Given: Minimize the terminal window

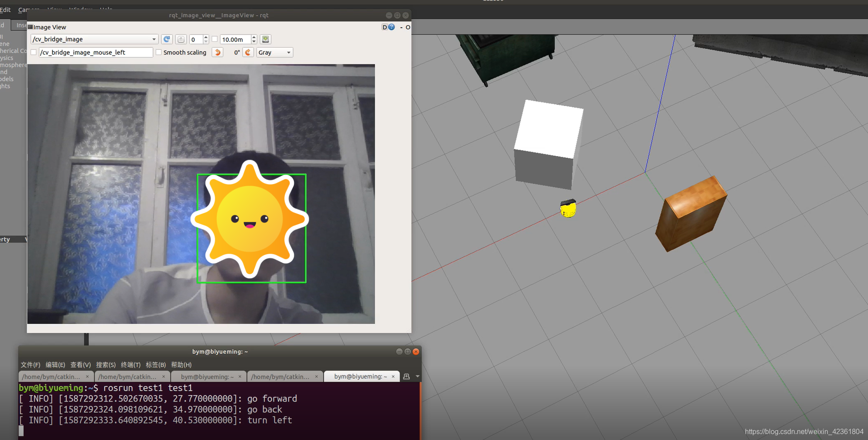Looking at the screenshot, I should (399, 351).
